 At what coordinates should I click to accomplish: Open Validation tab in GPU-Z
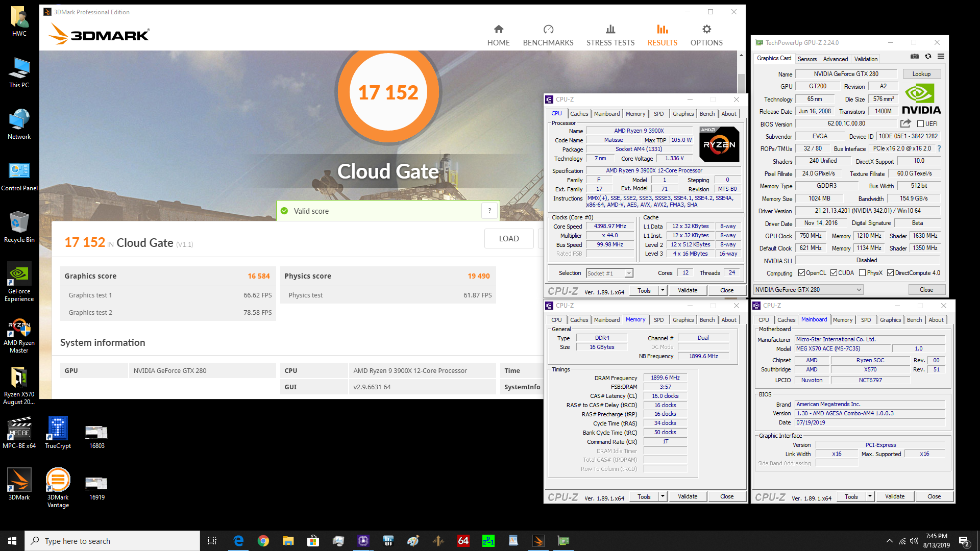click(x=866, y=59)
